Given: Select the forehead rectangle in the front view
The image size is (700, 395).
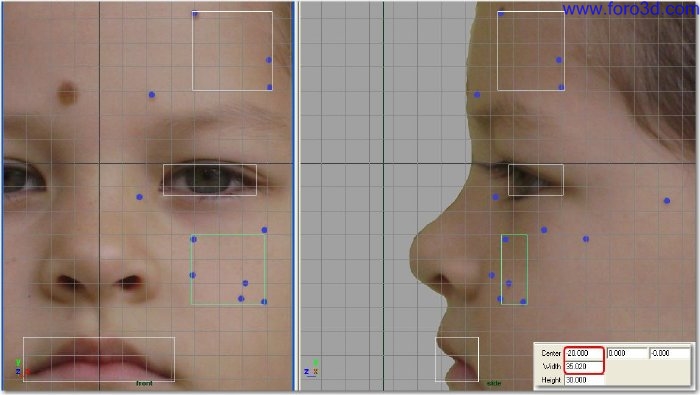Looking at the screenshot, I should pyautogui.click(x=232, y=51).
